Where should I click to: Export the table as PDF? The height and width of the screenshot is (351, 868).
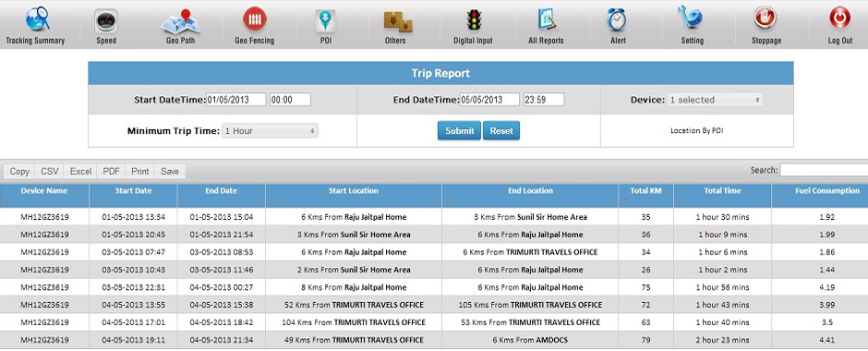[111, 171]
